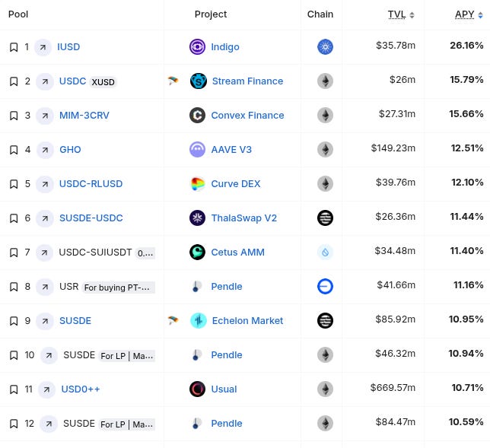Click the Curve DEX logo
This screenshot has height=448, width=490.
click(x=198, y=184)
